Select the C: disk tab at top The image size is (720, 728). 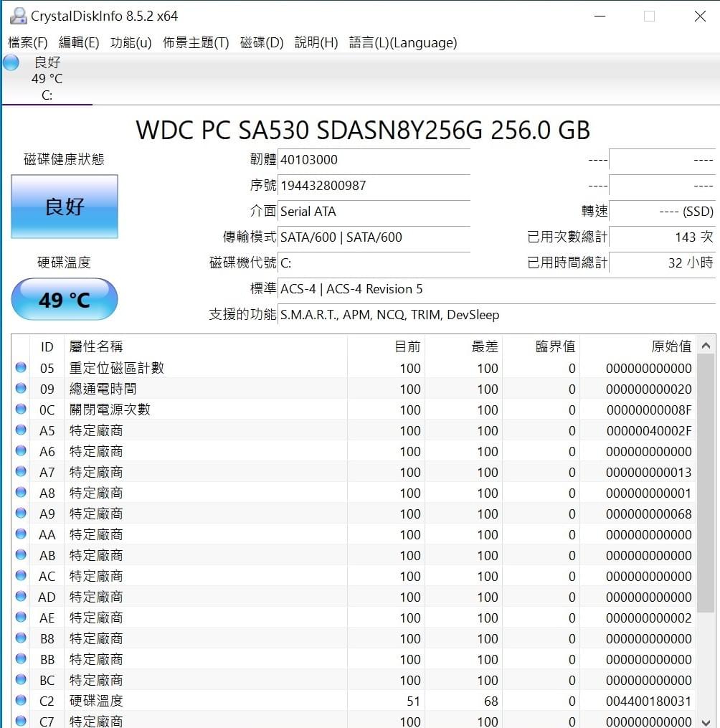[47, 79]
